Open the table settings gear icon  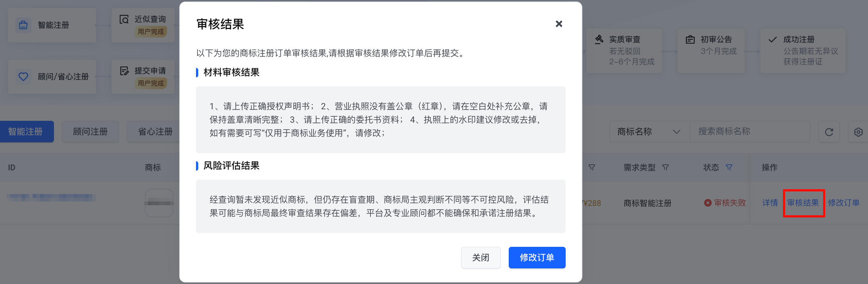(x=858, y=132)
